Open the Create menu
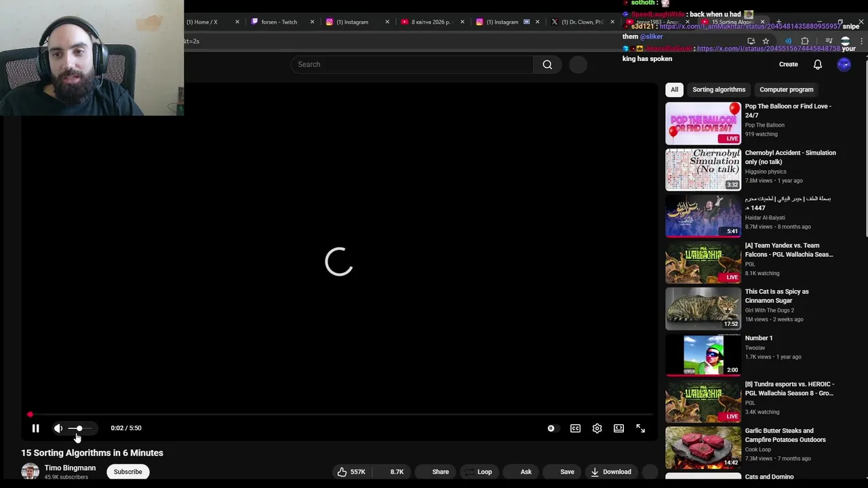Image resolution: width=868 pixels, height=488 pixels. tap(788, 64)
